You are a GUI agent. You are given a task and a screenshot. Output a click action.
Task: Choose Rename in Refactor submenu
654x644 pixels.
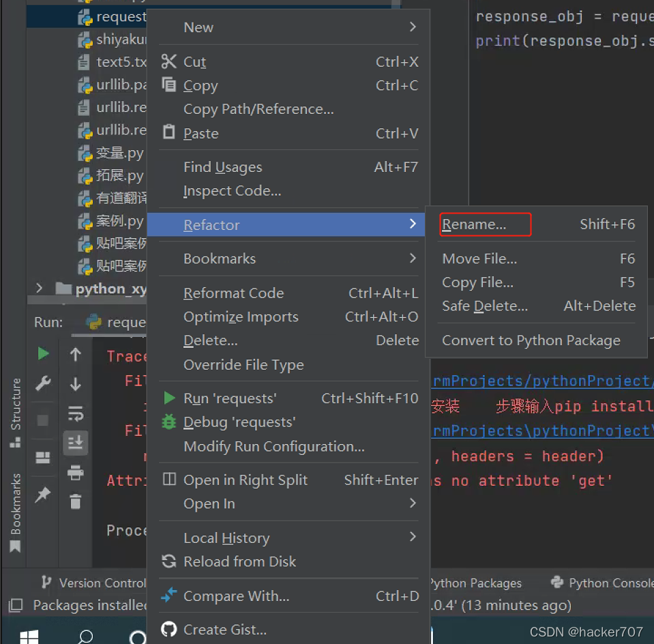click(x=538, y=224)
